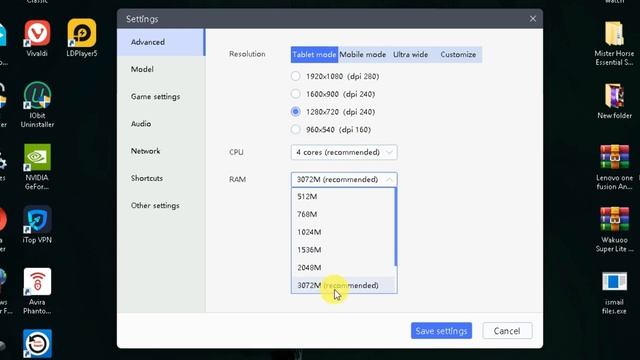This screenshot has width=640, height=360.
Task: Open the Network settings section
Action: [161, 151]
